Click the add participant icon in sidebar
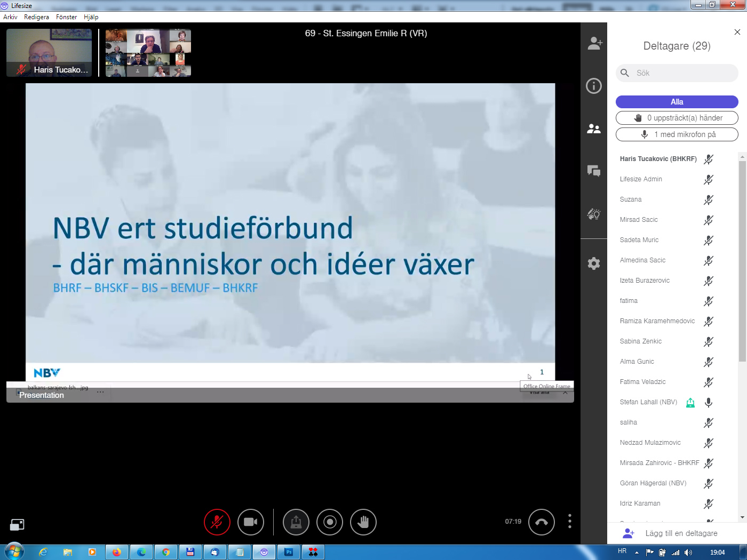 click(x=594, y=43)
